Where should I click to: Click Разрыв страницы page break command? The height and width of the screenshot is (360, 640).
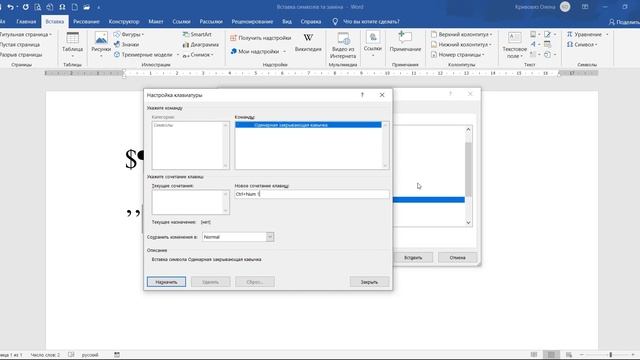pos(21,55)
